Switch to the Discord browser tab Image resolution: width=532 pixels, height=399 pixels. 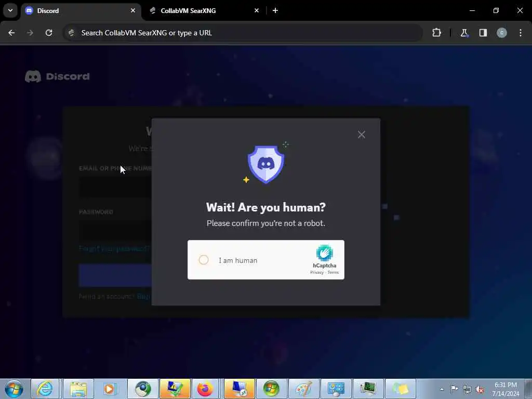click(81, 10)
